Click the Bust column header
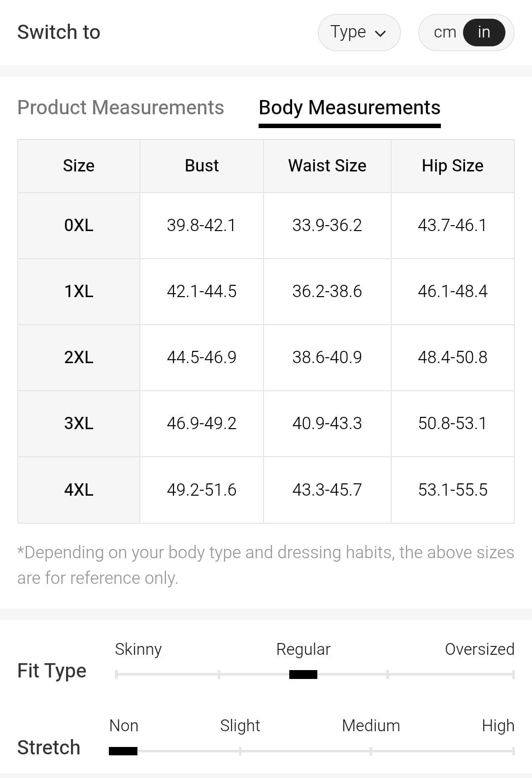The image size is (532, 778). click(201, 166)
